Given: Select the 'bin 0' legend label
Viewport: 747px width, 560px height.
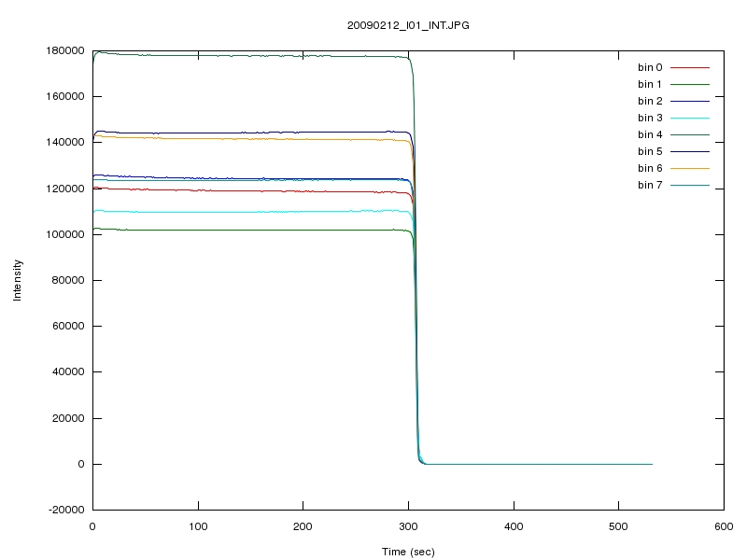Looking at the screenshot, I should pos(650,67).
